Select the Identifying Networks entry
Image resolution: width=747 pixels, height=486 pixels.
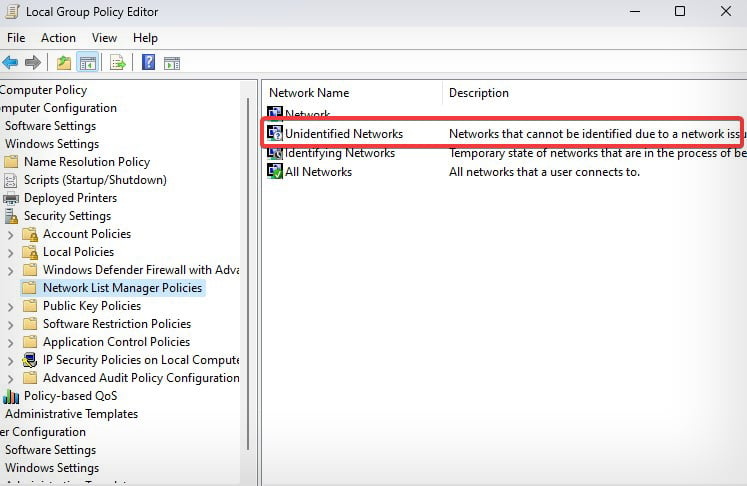pos(340,153)
